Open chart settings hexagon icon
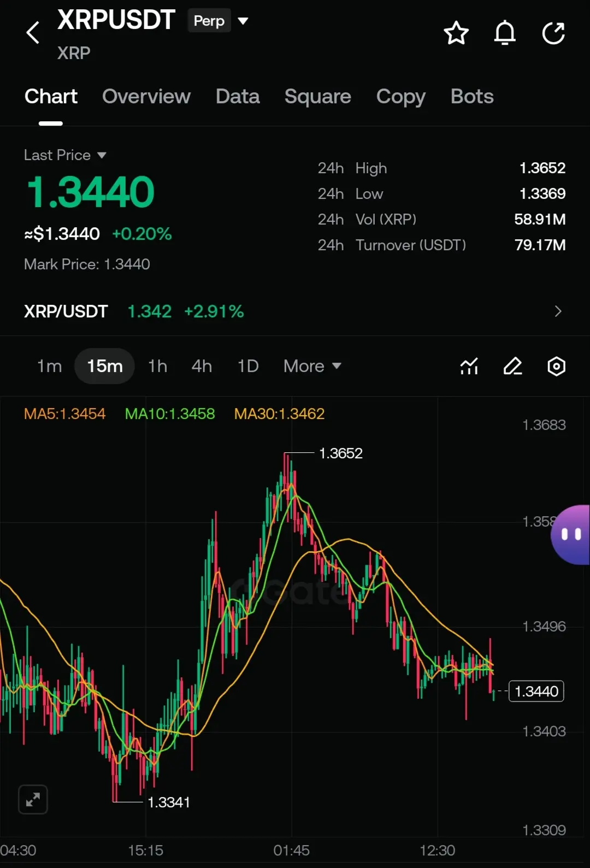590x868 pixels. click(x=556, y=366)
